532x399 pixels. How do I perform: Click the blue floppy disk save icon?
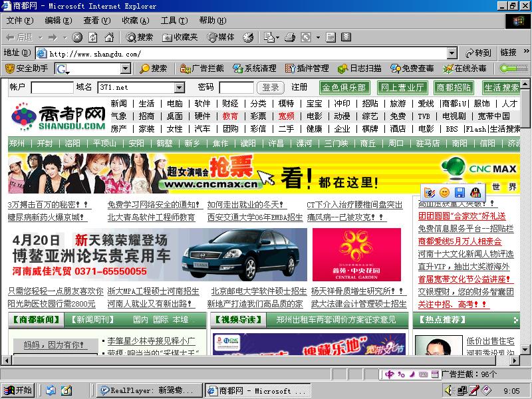click(460, 193)
